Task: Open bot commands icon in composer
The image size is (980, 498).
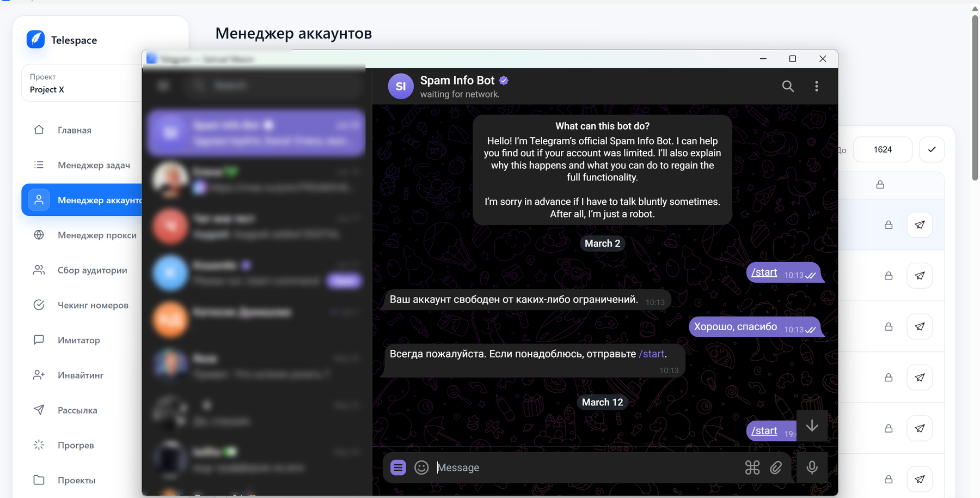Action: [752, 467]
